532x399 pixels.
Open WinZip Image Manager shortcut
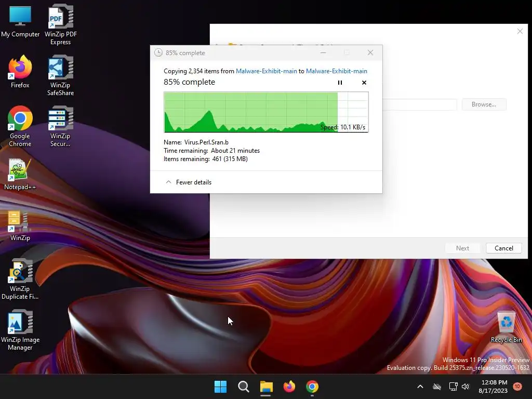pyautogui.click(x=20, y=330)
